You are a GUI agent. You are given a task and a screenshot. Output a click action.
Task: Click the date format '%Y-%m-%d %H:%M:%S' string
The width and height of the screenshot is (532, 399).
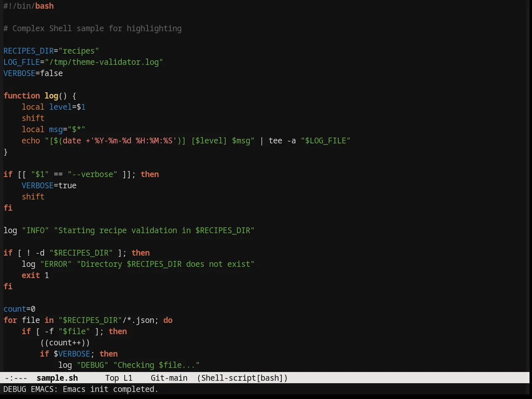pyautogui.click(x=133, y=140)
